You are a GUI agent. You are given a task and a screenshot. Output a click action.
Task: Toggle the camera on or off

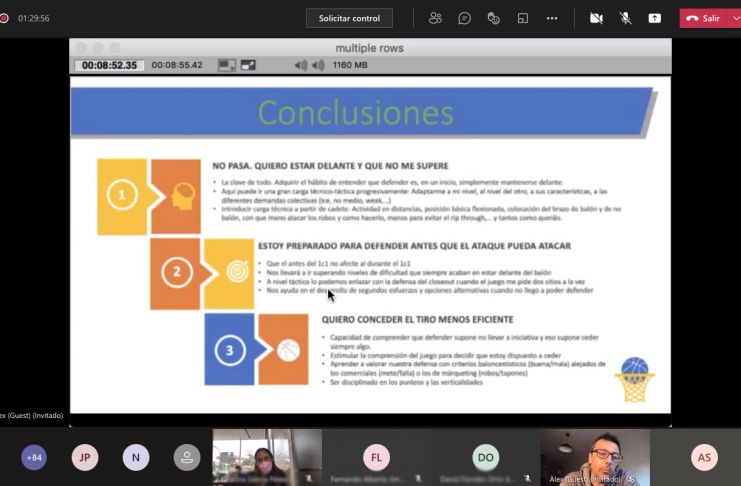click(596, 18)
